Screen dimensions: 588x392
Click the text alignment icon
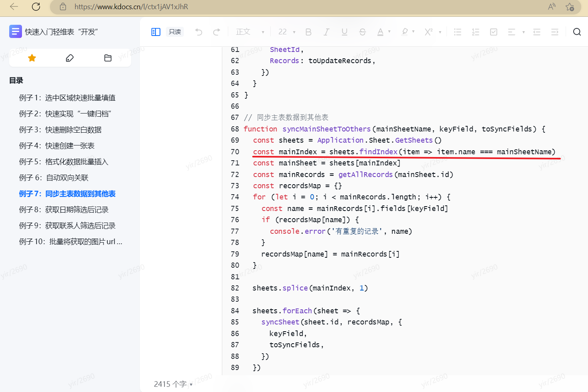point(512,32)
